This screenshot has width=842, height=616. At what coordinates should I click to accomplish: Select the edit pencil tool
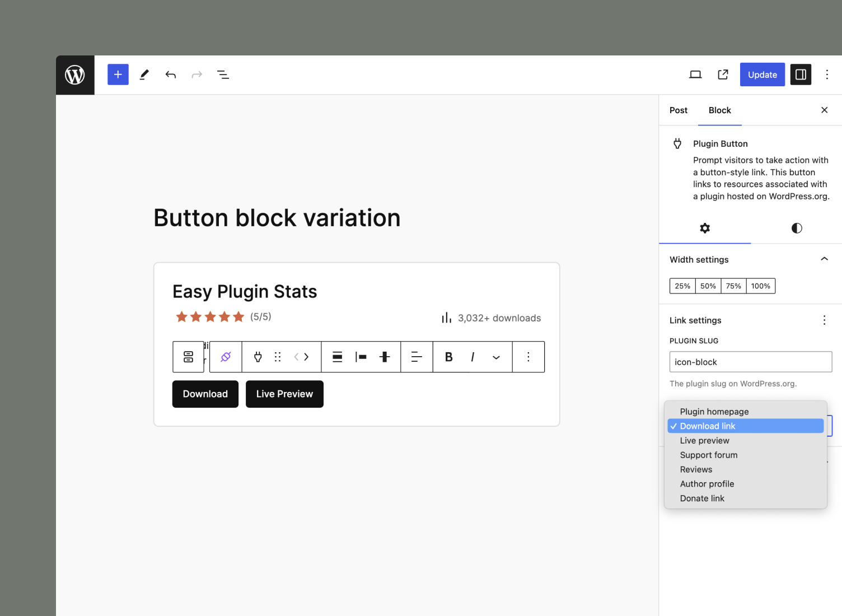point(144,74)
